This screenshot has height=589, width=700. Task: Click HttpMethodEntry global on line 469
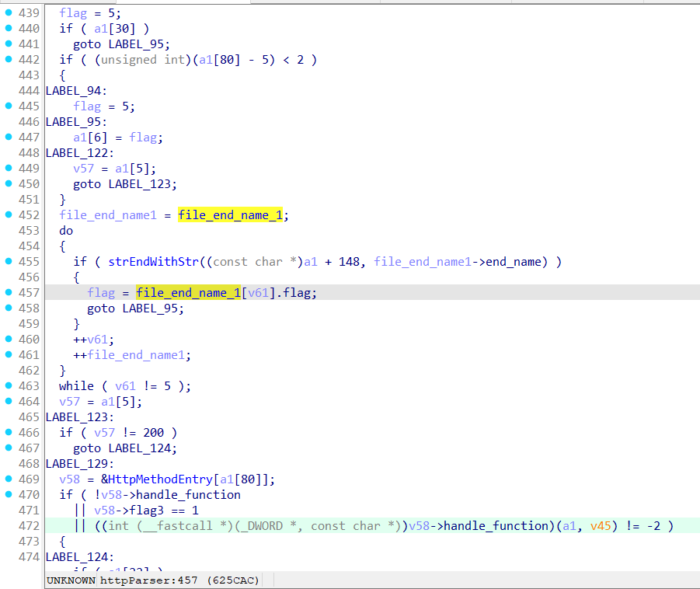(161, 479)
